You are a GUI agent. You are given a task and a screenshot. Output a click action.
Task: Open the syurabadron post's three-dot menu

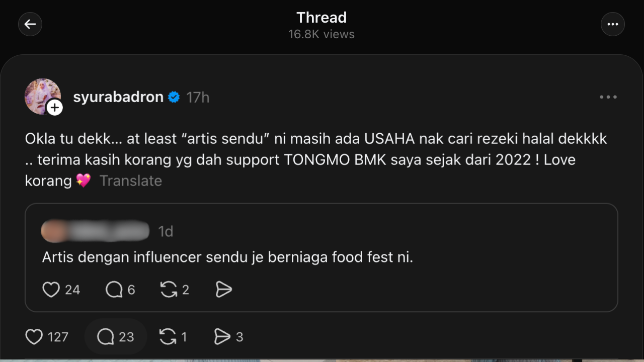[608, 97]
